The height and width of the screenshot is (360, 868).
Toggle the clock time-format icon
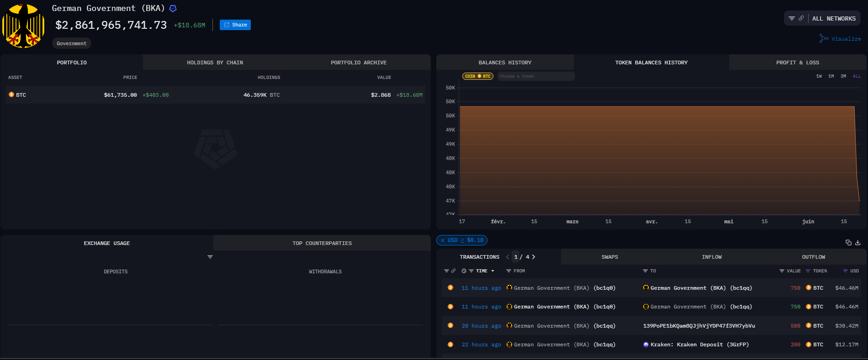[464, 271]
